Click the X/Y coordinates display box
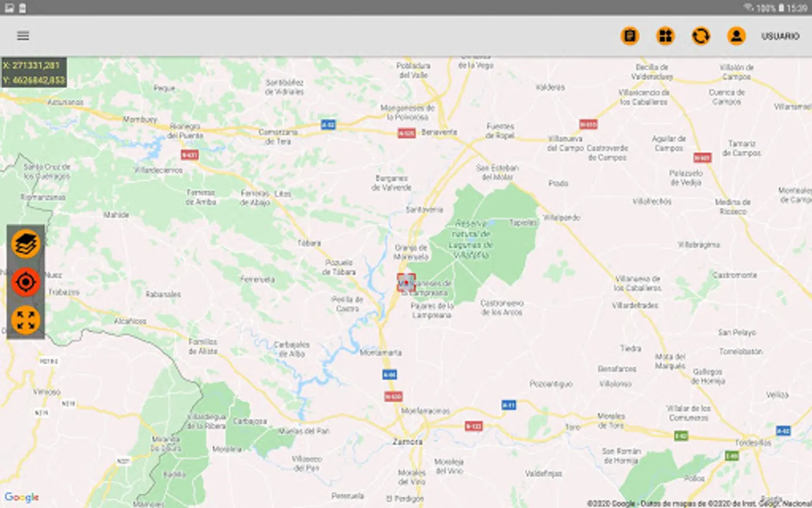Screen dimensions: 812x508 pyautogui.click(x=33, y=72)
